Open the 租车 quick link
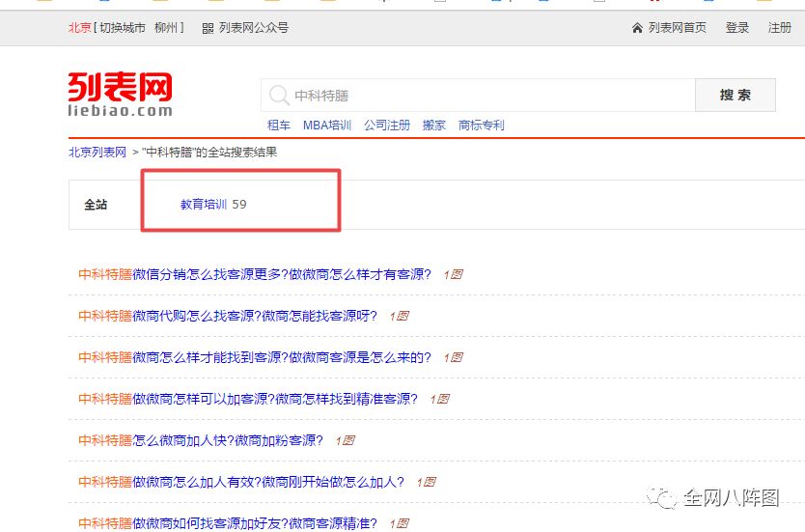This screenshot has height=532, width=805. [279, 126]
